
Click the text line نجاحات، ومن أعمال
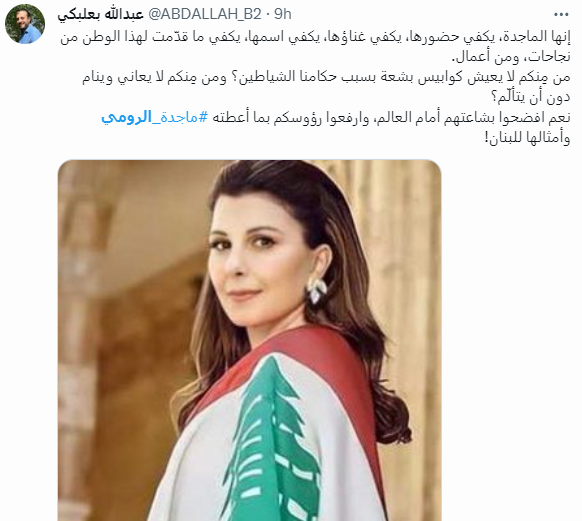(x=511, y=57)
